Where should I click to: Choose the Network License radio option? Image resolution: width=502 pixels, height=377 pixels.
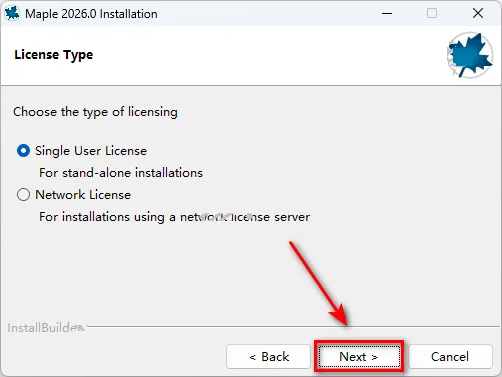pyautogui.click(x=23, y=194)
